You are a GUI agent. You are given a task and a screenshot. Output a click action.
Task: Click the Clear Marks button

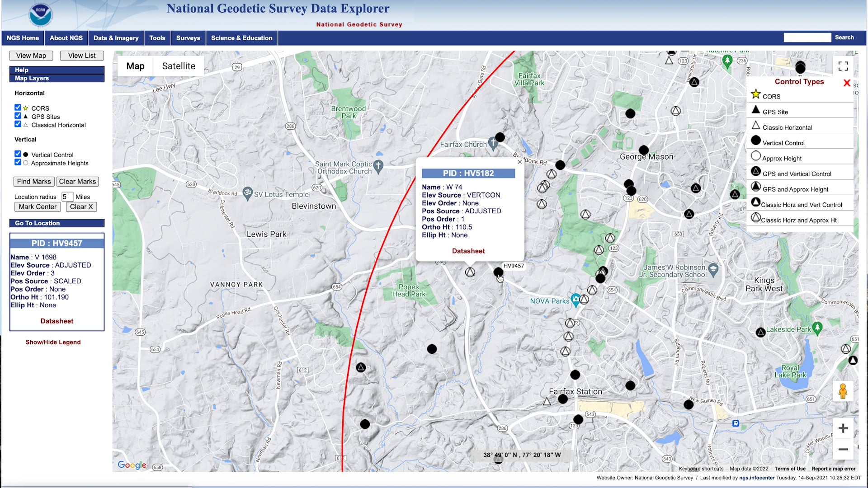(x=77, y=181)
